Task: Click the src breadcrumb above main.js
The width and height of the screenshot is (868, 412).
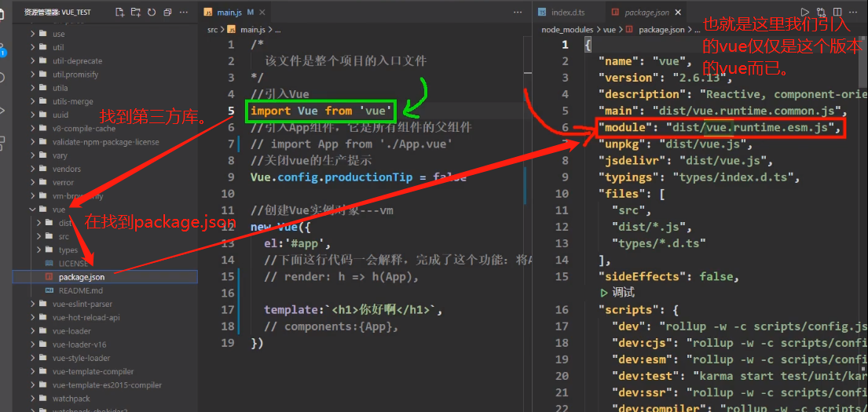Action: coord(213,29)
